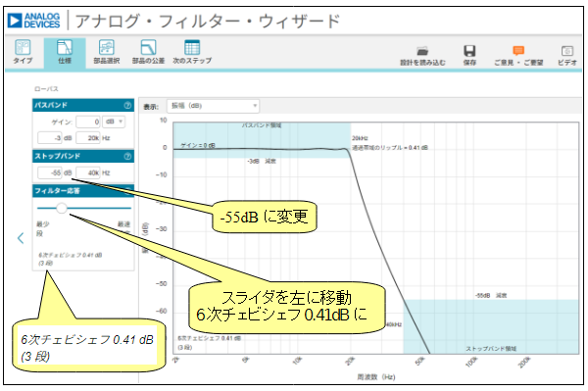Click the 保存 save floppy icon

coord(469,51)
